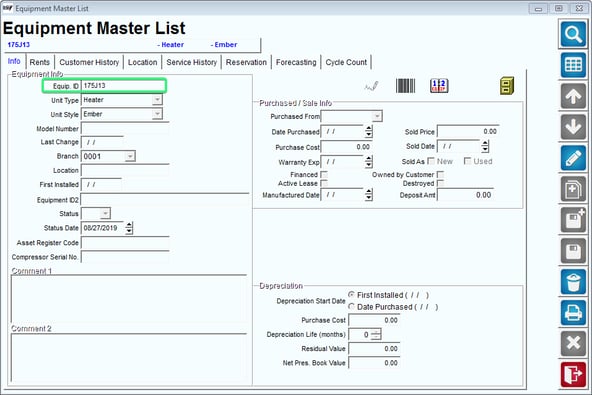Click the signature pen icon
Image resolution: width=592 pixels, height=395 pixels.
pos(372,86)
